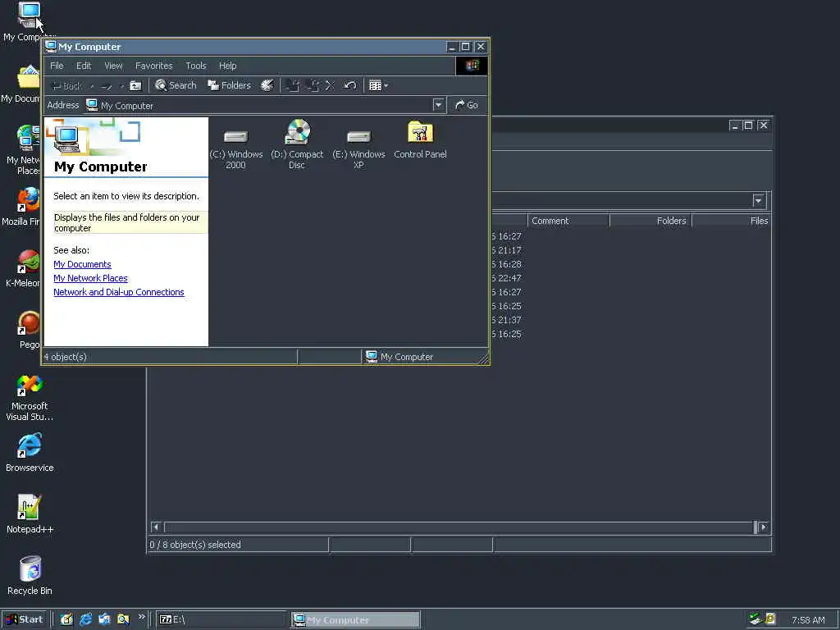This screenshot has width=840, height=630.
Task: Expand the Address bar dropdown
Action: [438, 105]
